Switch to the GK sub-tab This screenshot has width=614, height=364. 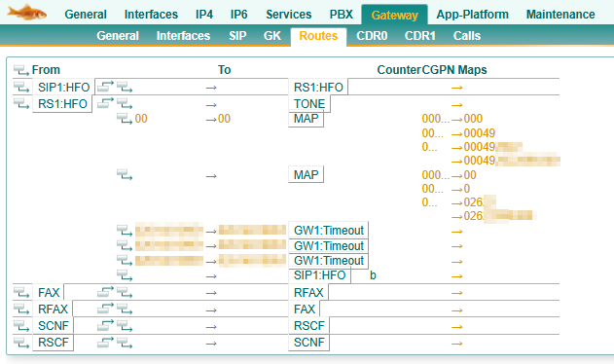click(x=271, y=36)
